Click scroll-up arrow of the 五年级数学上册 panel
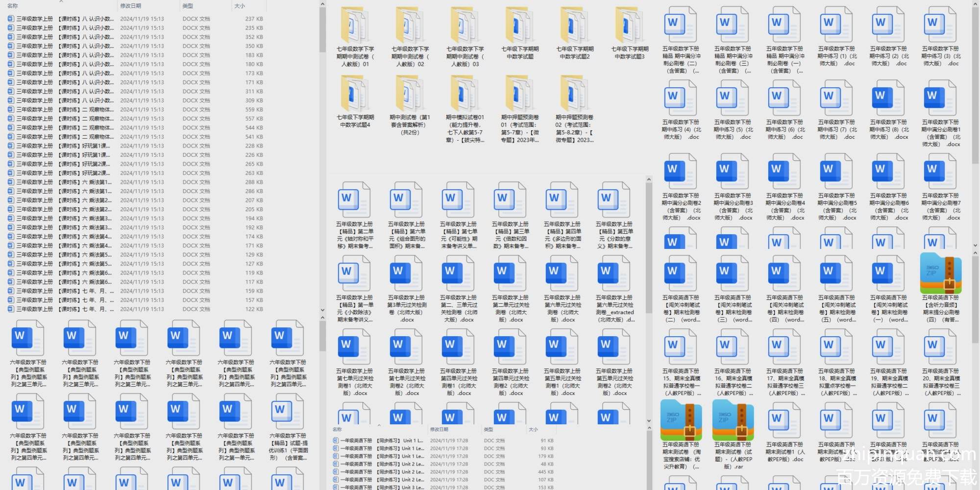The image size is (980, 490). 649,180
